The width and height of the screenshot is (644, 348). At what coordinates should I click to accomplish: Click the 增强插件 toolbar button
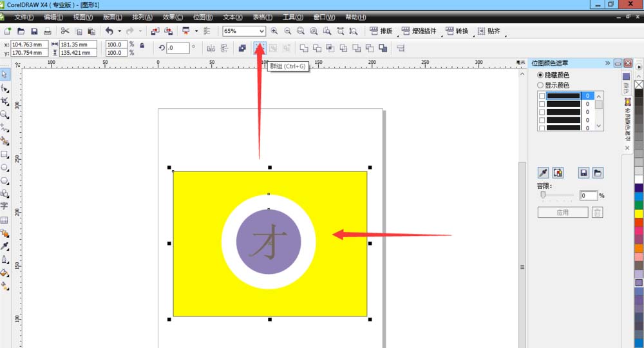click(x=419, y=31)
